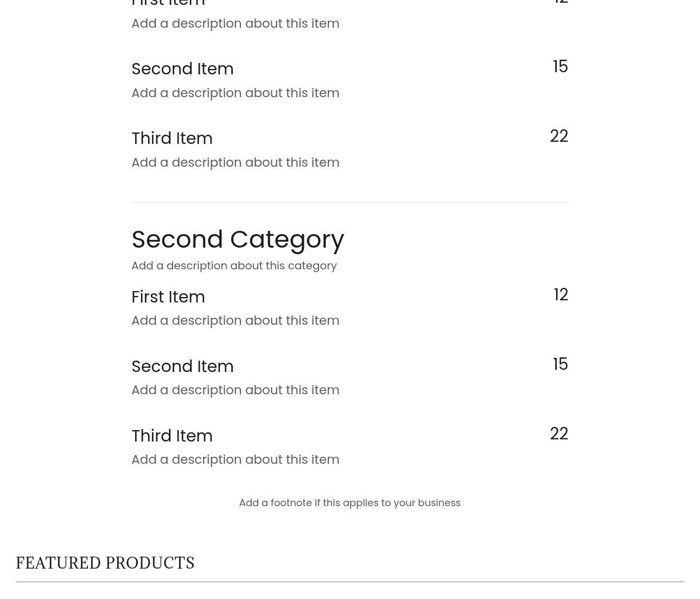The width and height of the screenshot is (700, 599).
Task: Click description under Second Category's Second Item
Action: 235,390
